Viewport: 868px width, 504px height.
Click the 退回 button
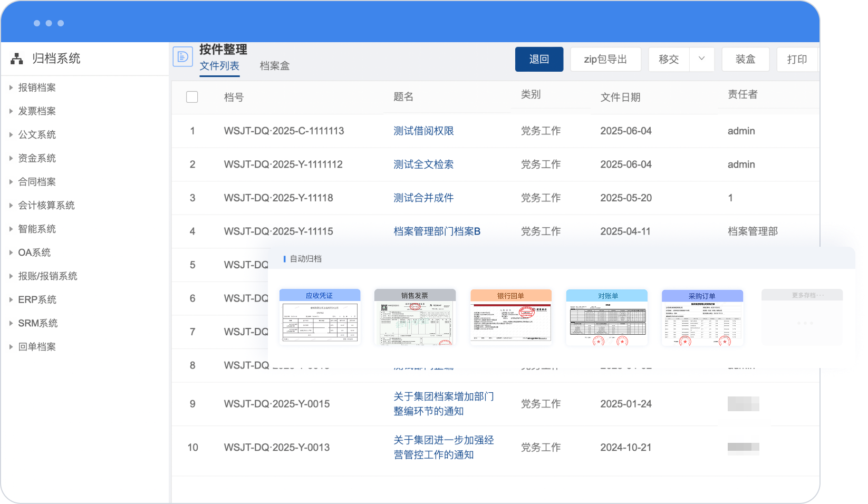[x=539, y=59]
